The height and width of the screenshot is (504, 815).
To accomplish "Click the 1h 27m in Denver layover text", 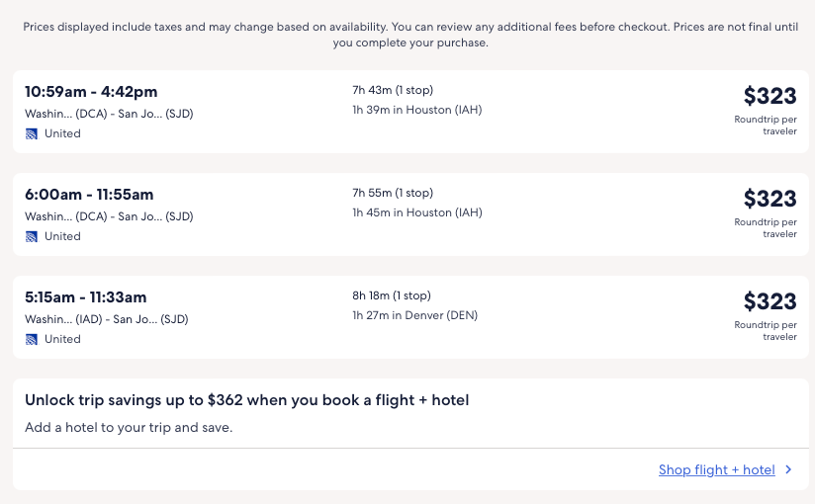I will [414, 315].
